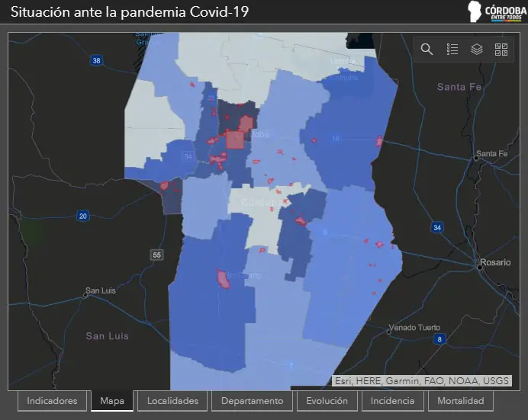The image size is (528, 420).
Task: Click the search magnifier icon on map
Action: [x=427, y=50]
